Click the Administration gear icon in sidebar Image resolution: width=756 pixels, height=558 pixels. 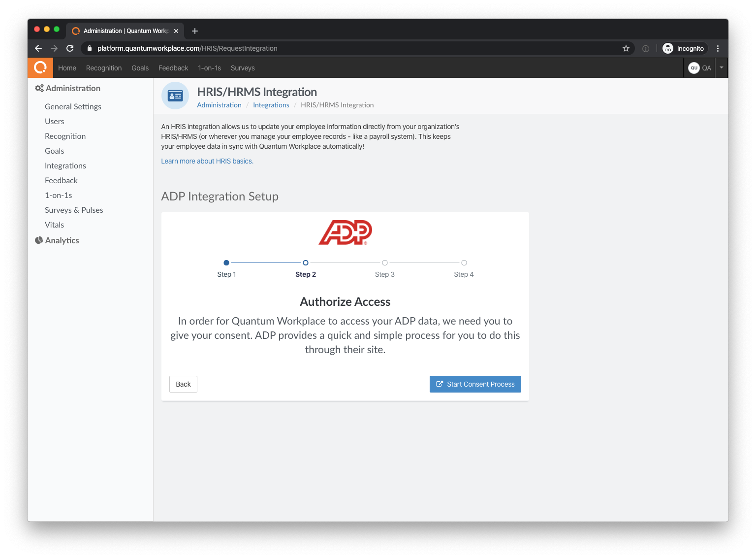click(x=39, y=88)
